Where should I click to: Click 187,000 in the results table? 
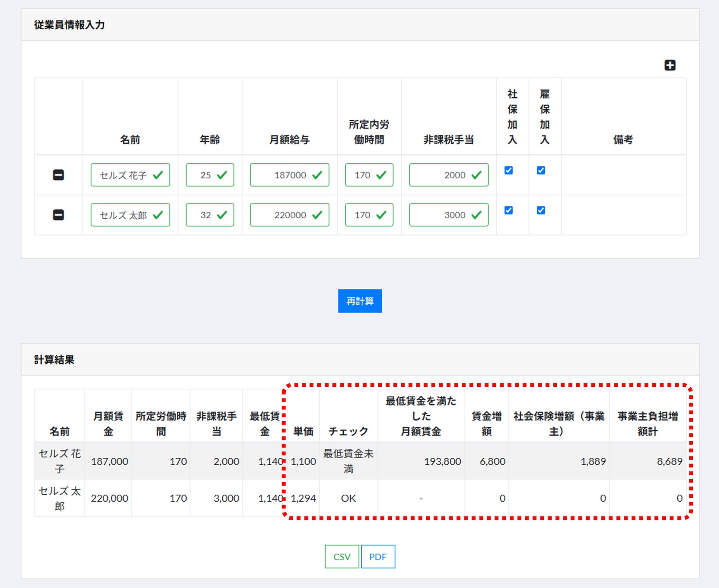tap(110, 461)
